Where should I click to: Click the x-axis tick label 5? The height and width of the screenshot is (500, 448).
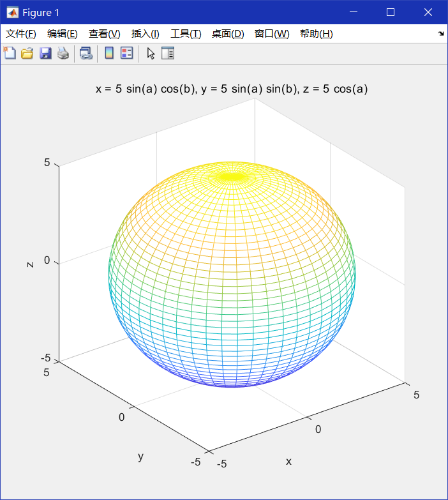click(416, 395)
